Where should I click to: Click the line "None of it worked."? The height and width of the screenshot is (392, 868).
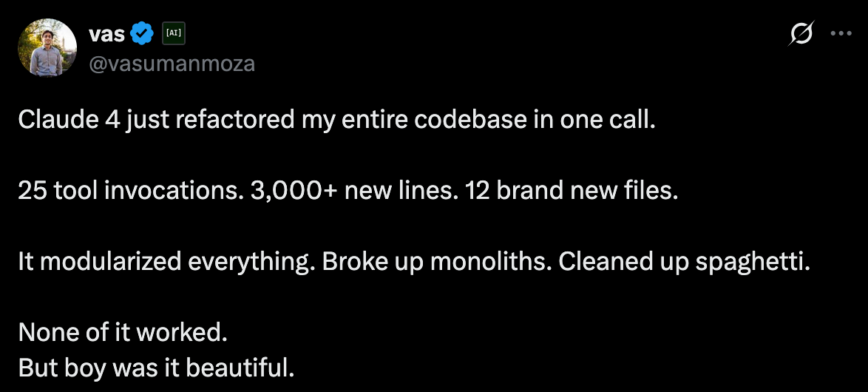click(x=123, y=333)
